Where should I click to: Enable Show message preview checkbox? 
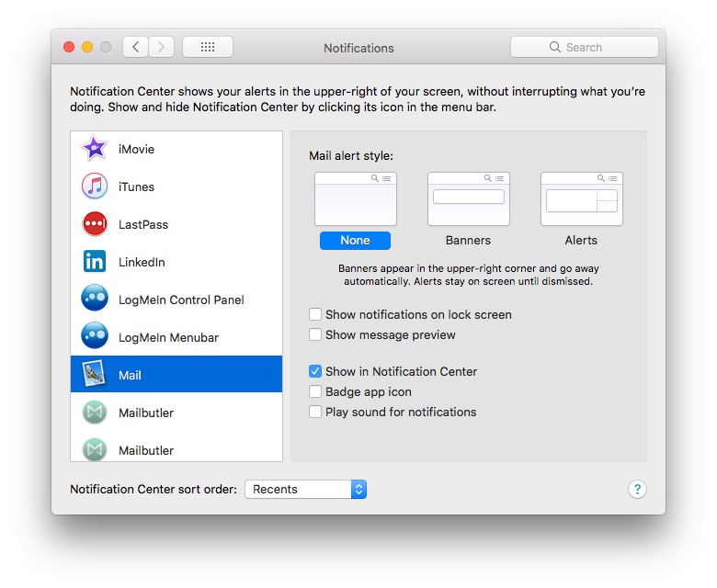(315, 334)
